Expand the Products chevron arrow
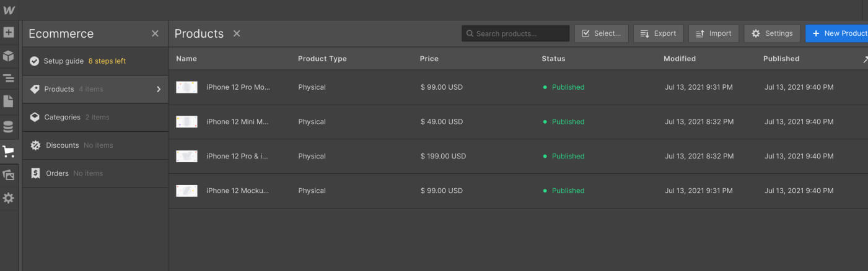868x271 pixels. point(159,89)
